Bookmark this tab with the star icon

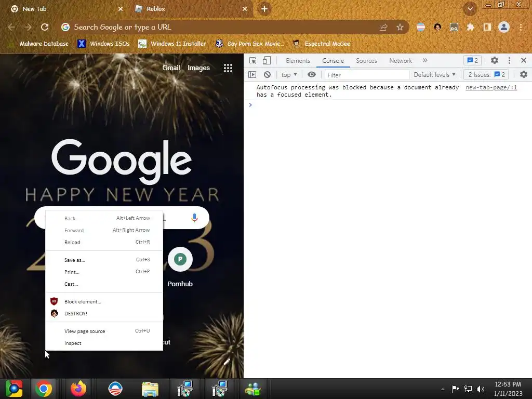[400, 27]
